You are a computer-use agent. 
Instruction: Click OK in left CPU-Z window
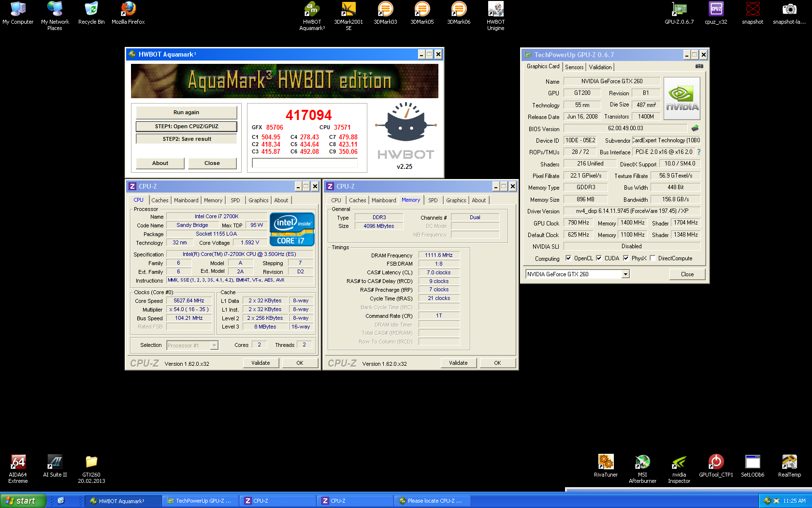300,363
